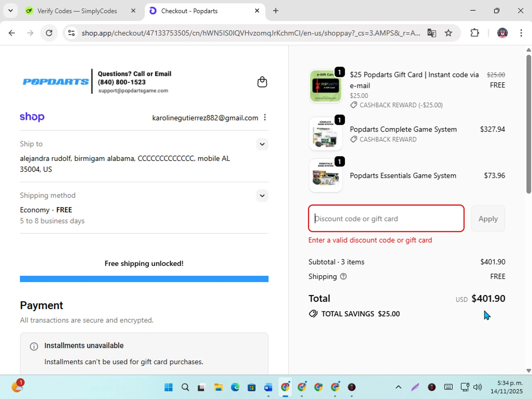Launch Microsoft Edge from taskbar
Image resolution: width=532 pixels, height=399 pixels.
pyautogui.click(x=235, y=387)
